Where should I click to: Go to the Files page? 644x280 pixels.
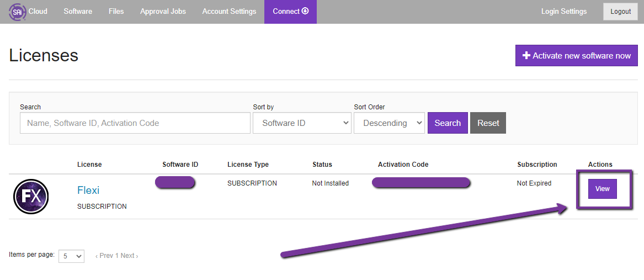(x=116, y=12)
